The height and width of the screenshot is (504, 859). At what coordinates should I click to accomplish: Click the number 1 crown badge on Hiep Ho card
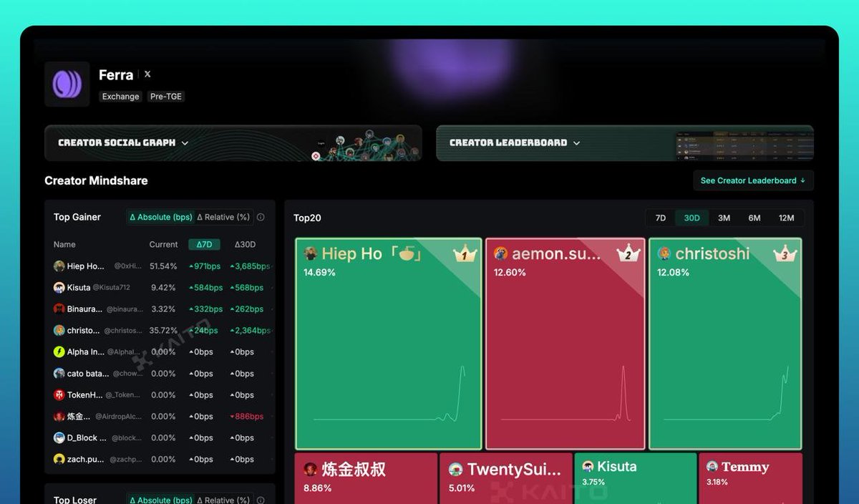pos(465,253)
